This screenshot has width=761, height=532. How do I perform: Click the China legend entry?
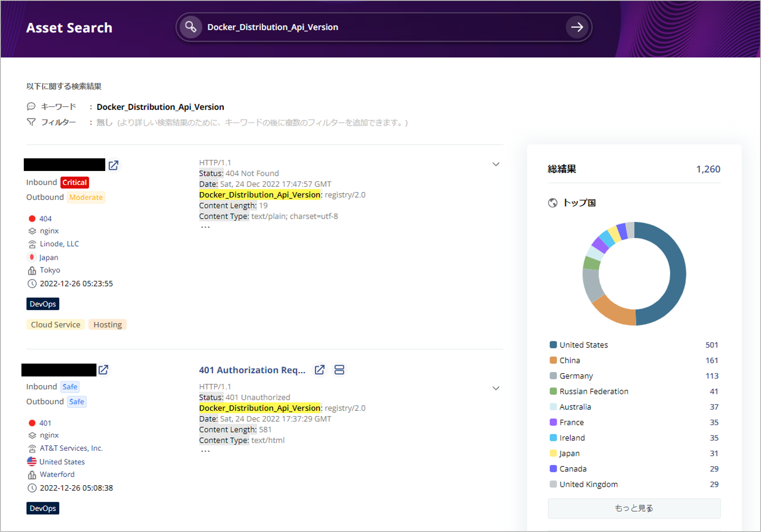569,360
